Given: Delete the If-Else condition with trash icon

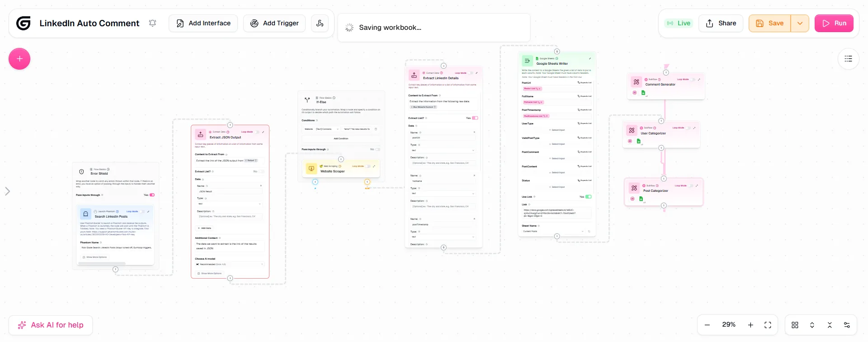Looking at the screenshot, I should (376, 129).
